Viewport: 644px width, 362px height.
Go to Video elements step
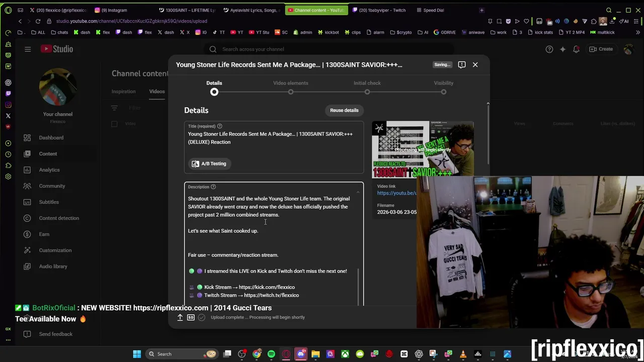click(x=290, y=83)
